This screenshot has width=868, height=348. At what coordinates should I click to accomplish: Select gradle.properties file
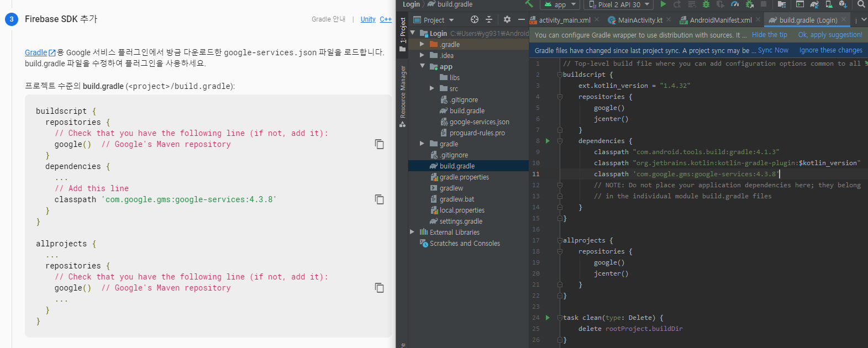[x=460, y=177]
